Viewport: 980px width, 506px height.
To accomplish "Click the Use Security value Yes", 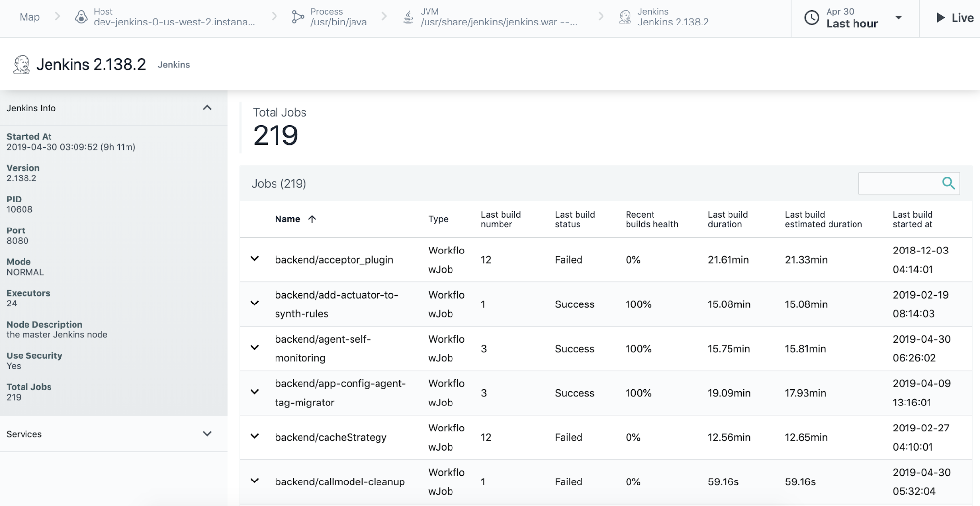I will tap(14, 366).
